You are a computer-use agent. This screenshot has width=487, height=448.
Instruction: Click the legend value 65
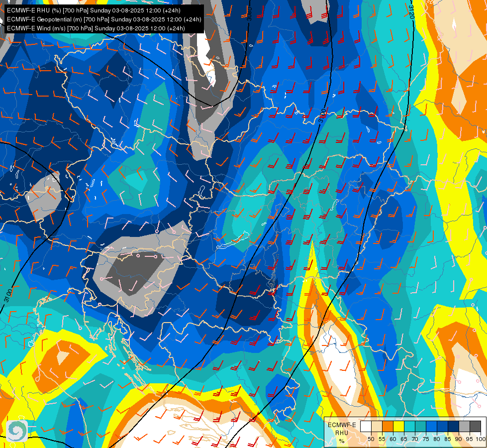[404, 439]
